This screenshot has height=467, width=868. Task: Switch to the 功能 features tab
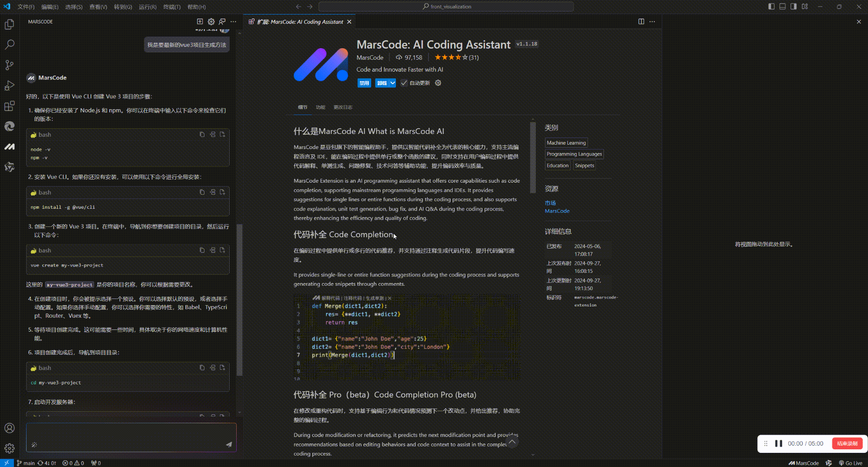320,107
